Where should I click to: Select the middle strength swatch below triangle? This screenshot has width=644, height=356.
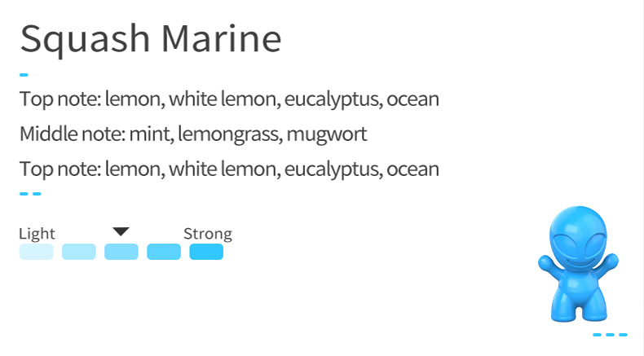121,252
